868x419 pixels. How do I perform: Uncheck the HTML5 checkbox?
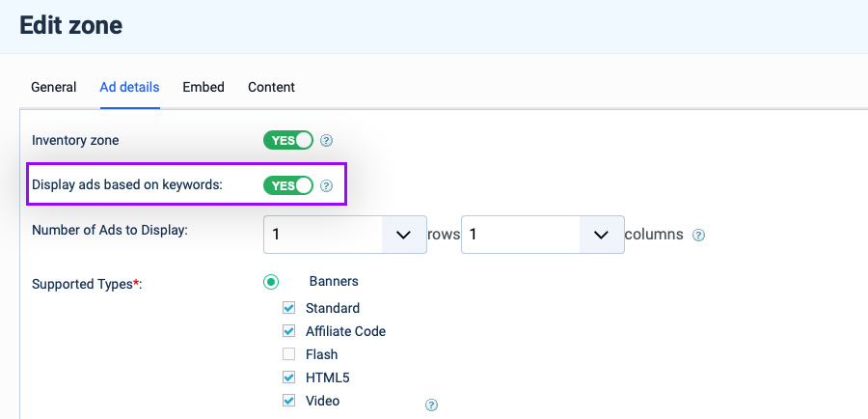tap(288, 377)
